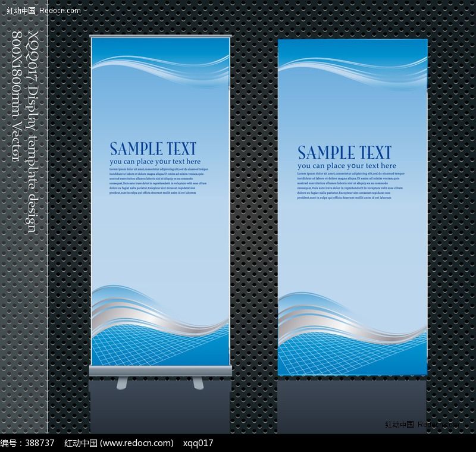Click the "SAMPLE TEXT" heading on the left roll-up banner
Image resolution: width=476 pixels, height=452 pixels.
pos(153,149)
